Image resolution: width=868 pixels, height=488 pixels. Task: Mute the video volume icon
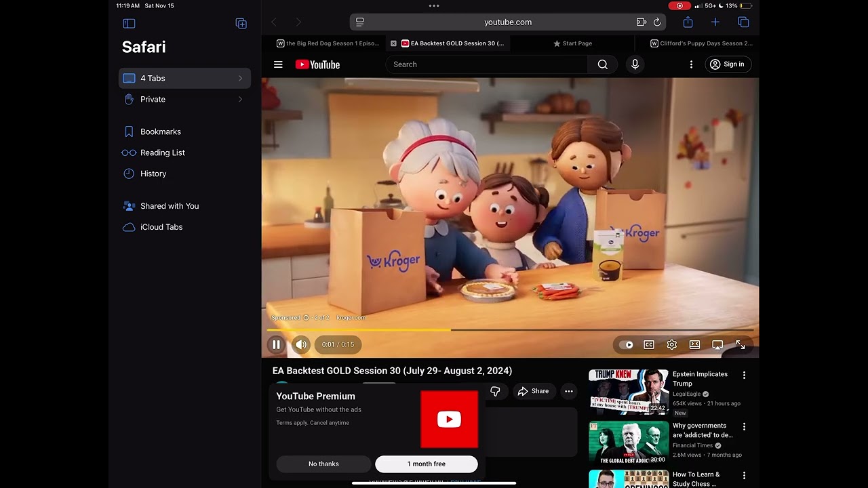[x=301, y=344]
